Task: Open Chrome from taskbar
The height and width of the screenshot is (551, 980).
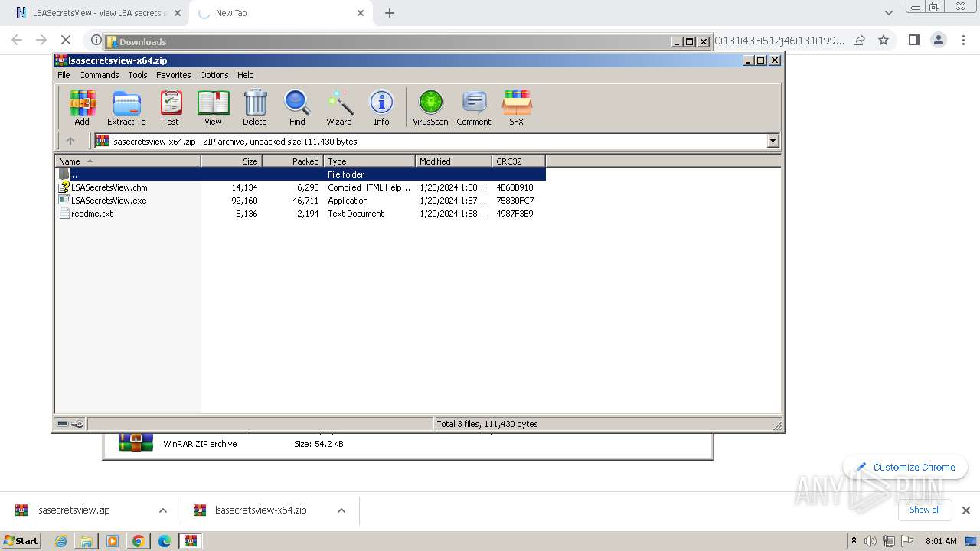Action: (139, 541)
